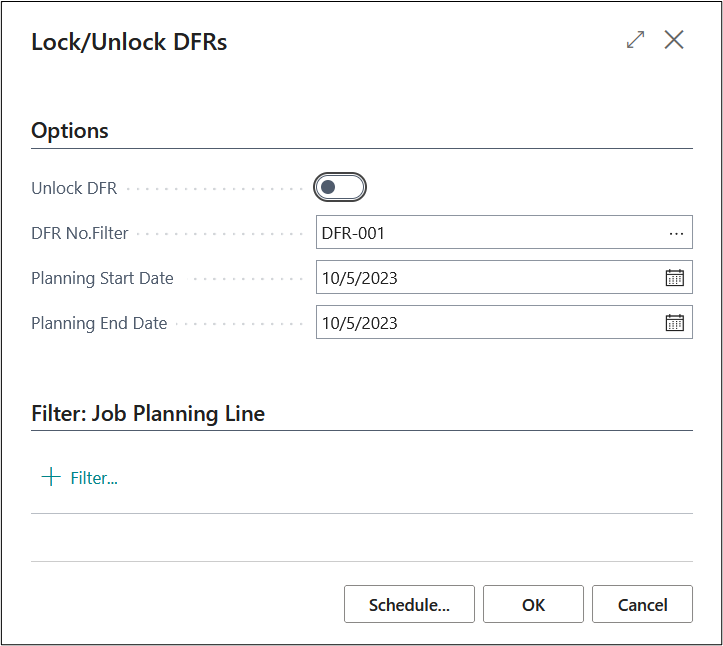Collapse the Filter: Job Planning Line header
The height and width of the screenshot is (646, 723).
(x=148, y=413)
